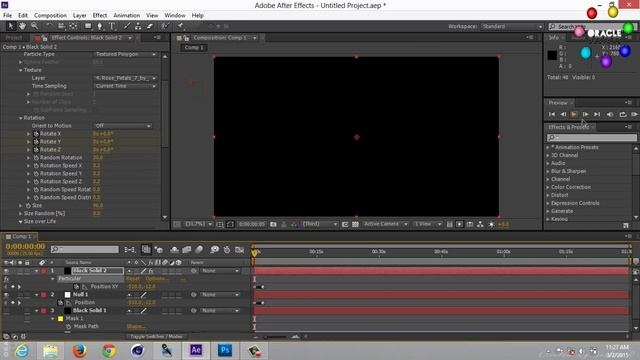Image resolution: width=640 pixels, height=360 pixels.
Task: Click the timeline layer search field
Action: click(x=85, y=249)
